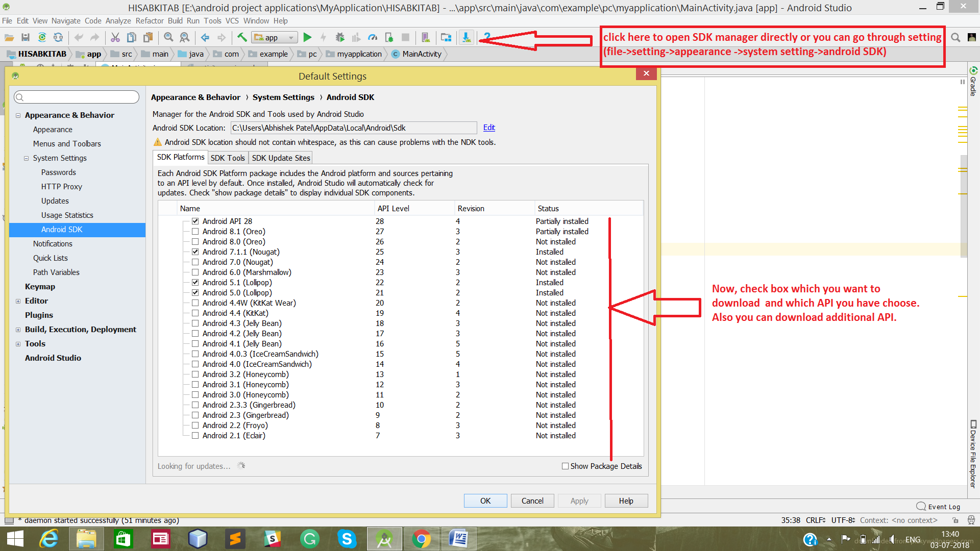The height and width of the screenshot is (551, 980).
Task: Enable Show Package Details checkbox
Action: (x=565, y=466)
